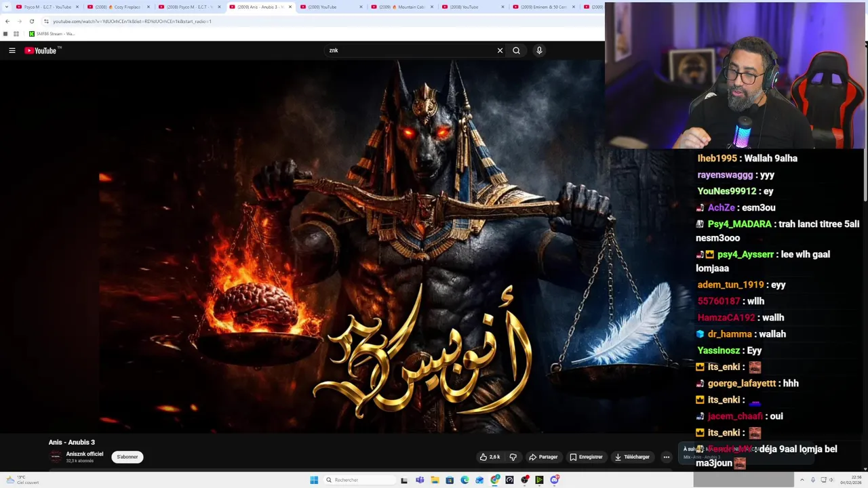
Task: Open the YouTube hamburger guide menu
Action: coord(12,50)
